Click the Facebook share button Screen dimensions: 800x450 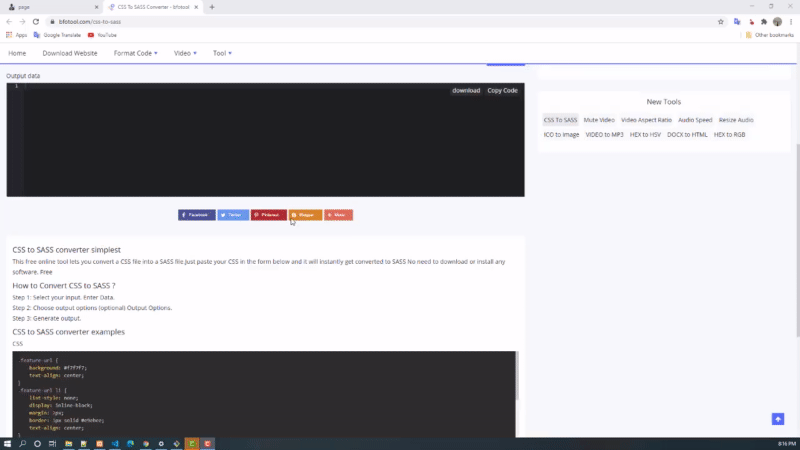click(x=196, y=215)
